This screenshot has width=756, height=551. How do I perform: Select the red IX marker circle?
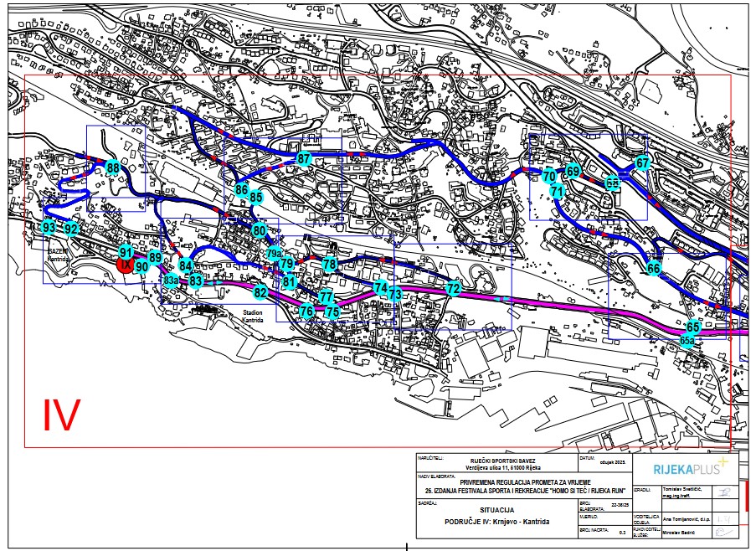125,265
